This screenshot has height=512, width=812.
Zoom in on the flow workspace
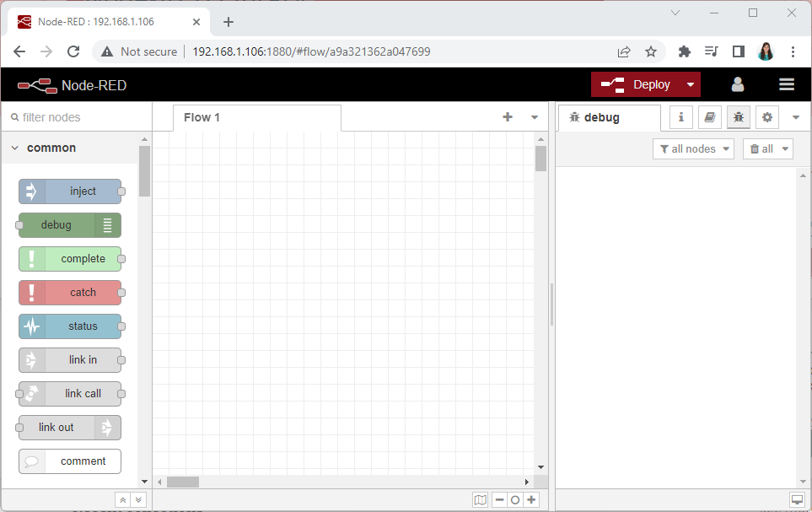531,499
